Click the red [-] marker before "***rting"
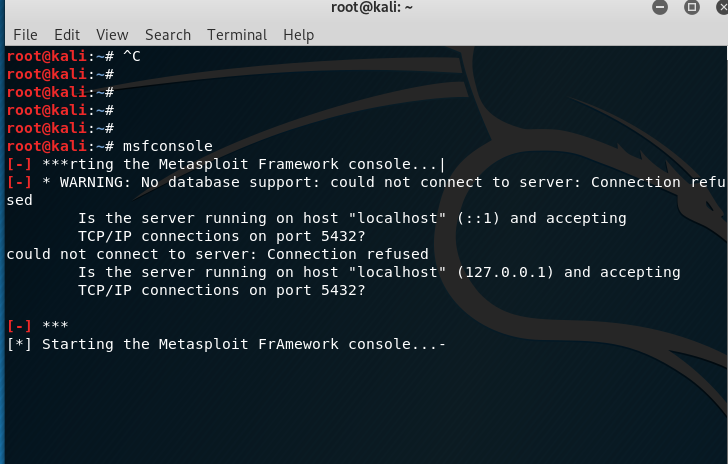728x464 pixels. coord(19,164)
